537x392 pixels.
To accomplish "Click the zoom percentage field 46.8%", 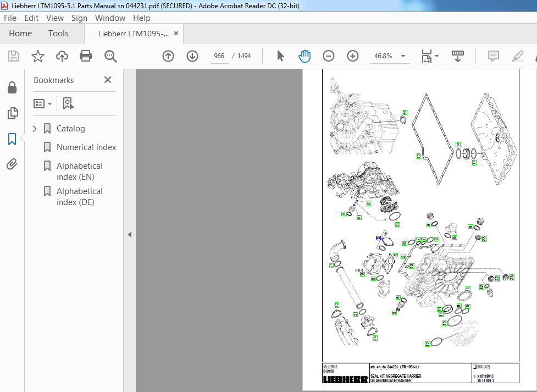I will [383, 56].
